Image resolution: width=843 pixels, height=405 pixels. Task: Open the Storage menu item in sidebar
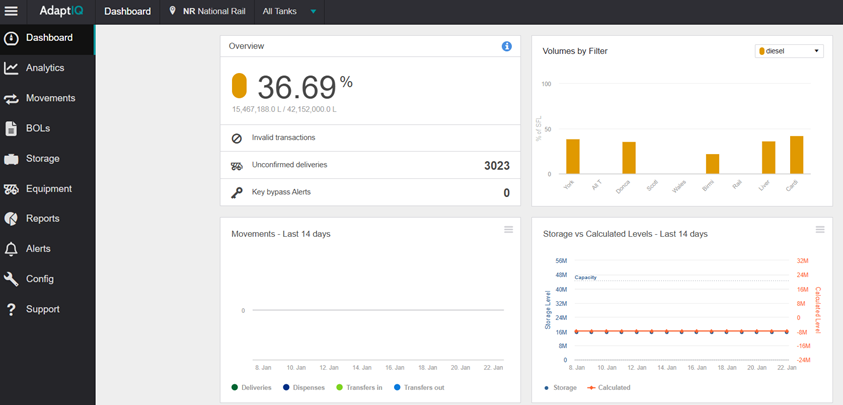coord(42,159)
